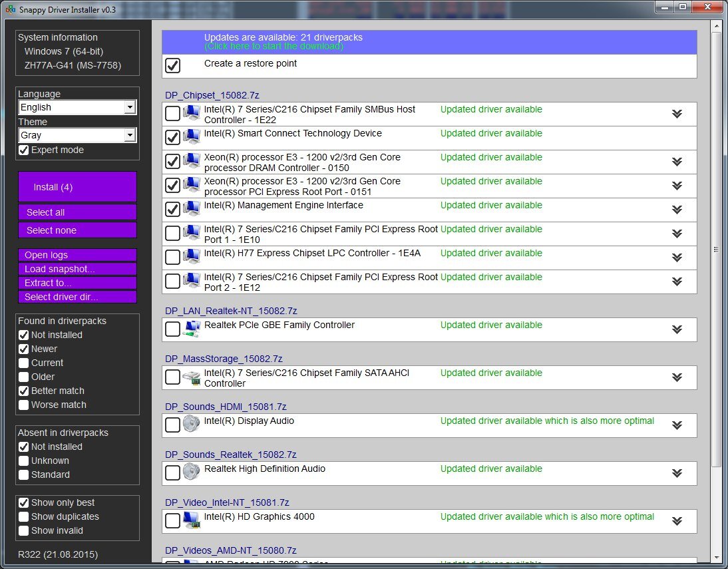Expand the SMBus Host Controller driver details

[677, 114]
